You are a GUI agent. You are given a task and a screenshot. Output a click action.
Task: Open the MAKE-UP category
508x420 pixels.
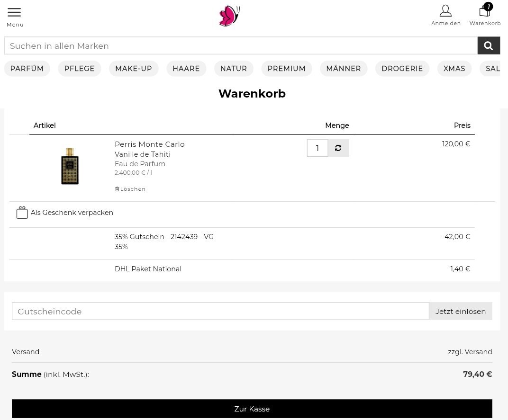click(x=134, y=69)
